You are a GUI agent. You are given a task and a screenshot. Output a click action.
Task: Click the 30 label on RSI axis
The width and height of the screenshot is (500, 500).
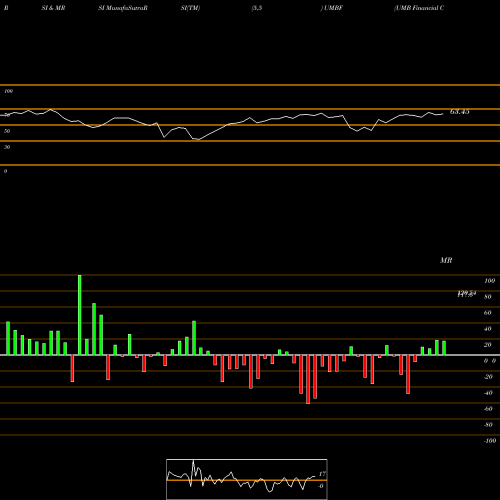[x=7, y=147]
